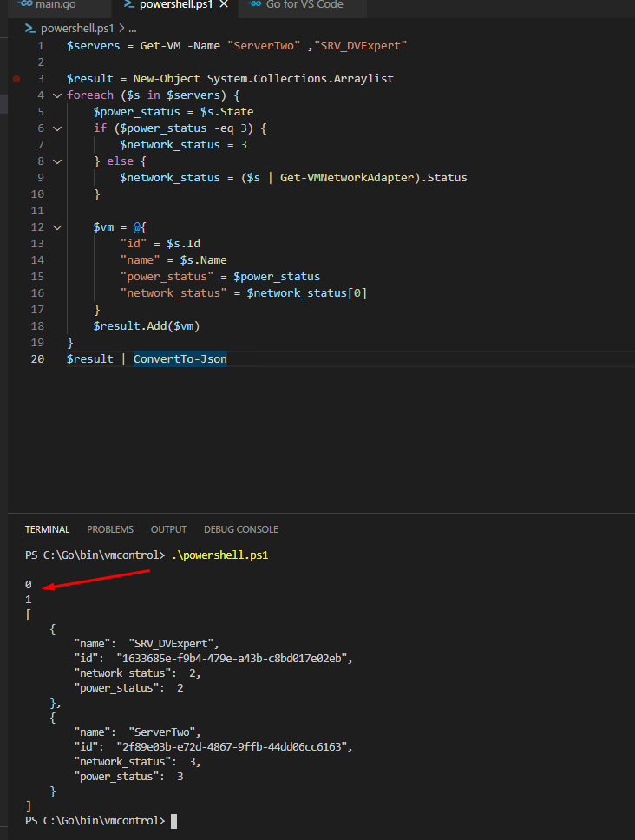Viewport: 635px width, 840px height.
Task: Click terminal id 1633685e-f9b4-479e-a43b-c8bd017e02eb
Action: click(232, 659)
